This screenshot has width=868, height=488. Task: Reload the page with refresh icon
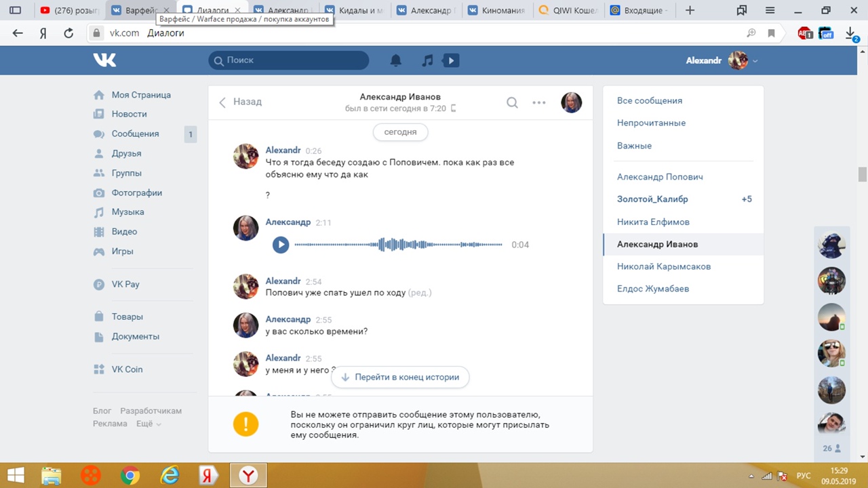click(68, 33)
